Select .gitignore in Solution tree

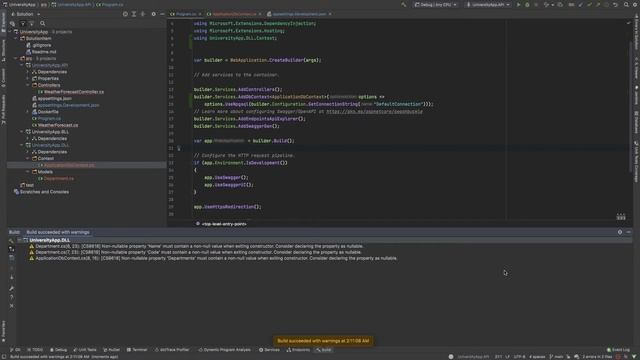pyautogui.click(x=39, y=45)
